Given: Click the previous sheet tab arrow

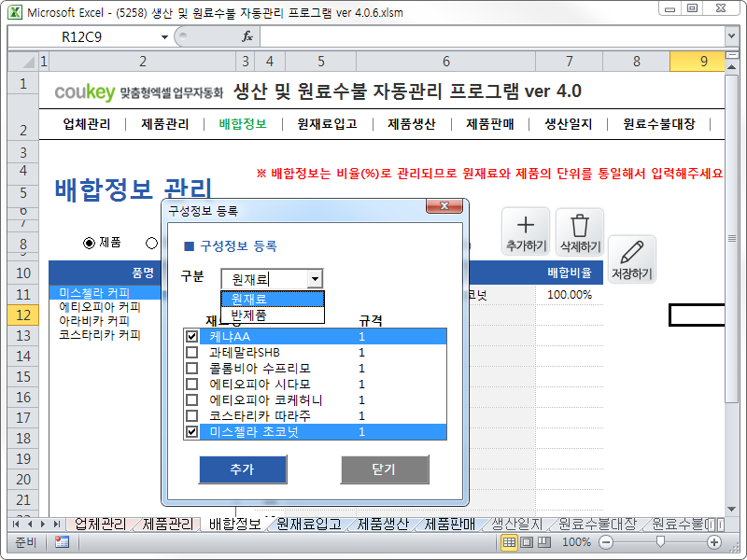Looking at the screenshot, I should point(30,525).
